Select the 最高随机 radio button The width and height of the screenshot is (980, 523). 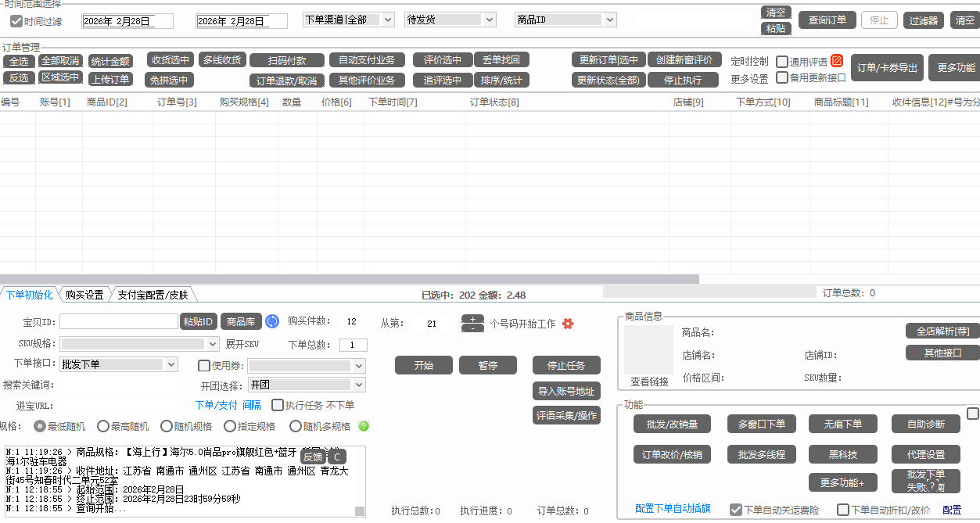102,426
